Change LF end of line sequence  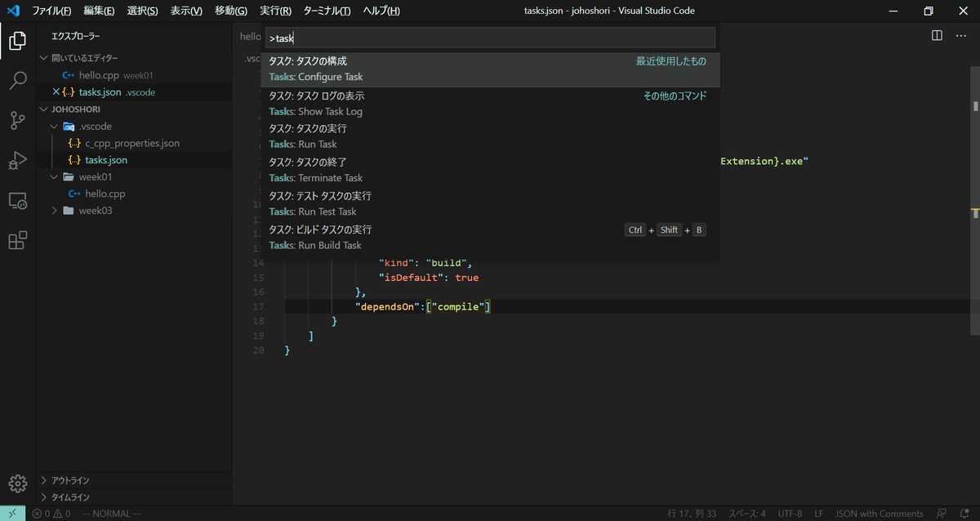pyautogui.click(x=818, y=514)
